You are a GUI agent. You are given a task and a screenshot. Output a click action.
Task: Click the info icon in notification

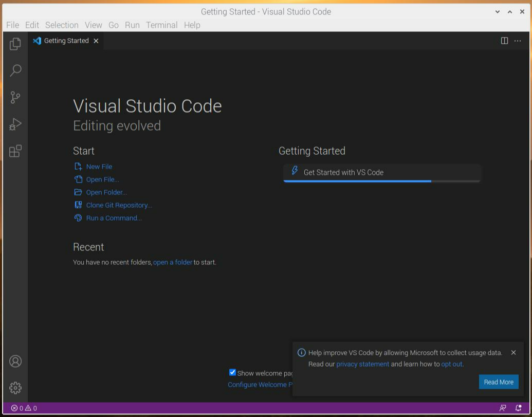301,353
